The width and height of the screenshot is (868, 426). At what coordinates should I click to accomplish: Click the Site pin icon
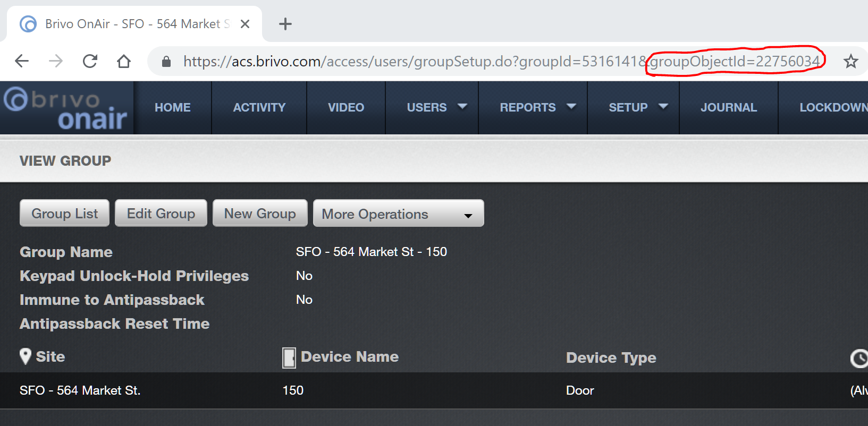[25, 356]
